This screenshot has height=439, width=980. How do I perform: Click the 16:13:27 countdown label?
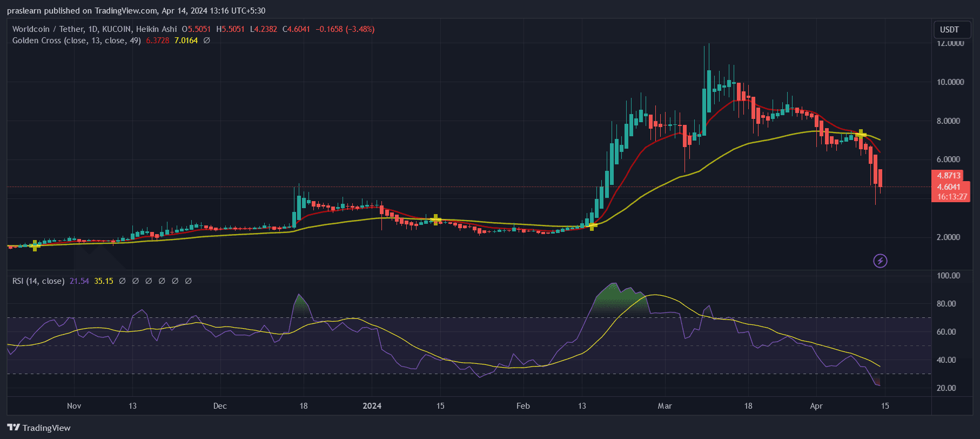coord(951,197)
